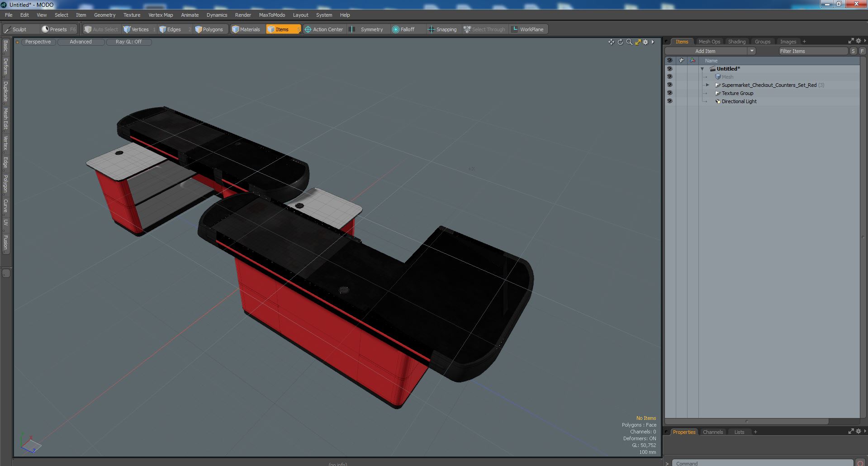Hide Supermarket_Checkout_Counters_Set_Red group
This screenshot has height=466, width=868.
(x=669, y=85)
